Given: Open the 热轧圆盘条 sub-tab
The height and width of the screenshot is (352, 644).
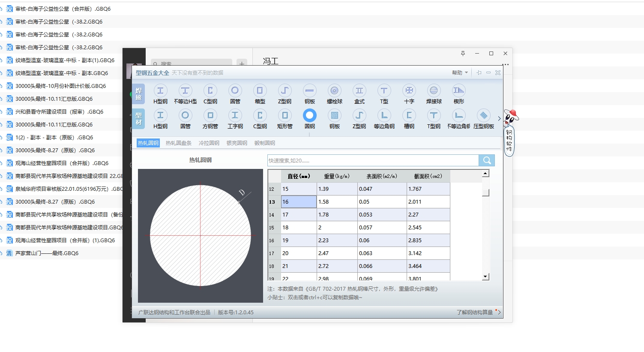Looking at the screenshot, I should tap(179, 143).
